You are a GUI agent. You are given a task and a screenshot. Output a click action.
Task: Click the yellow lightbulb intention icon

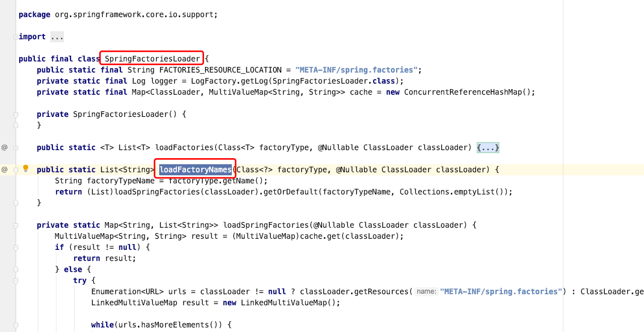pyautogui.click(x=25, y=168)
